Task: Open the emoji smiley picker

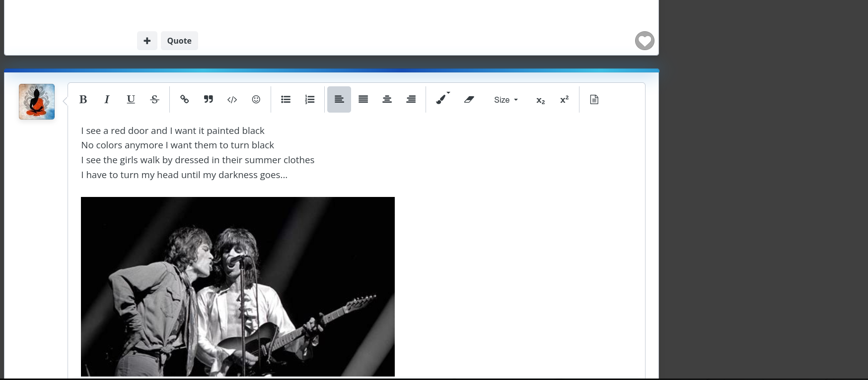Action: coord(256,100)
